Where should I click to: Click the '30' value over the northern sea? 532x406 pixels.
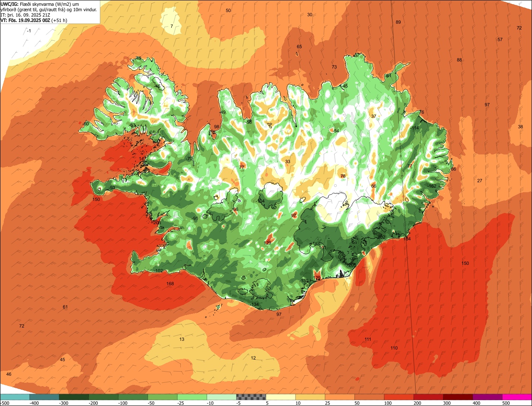pos(310,15)
